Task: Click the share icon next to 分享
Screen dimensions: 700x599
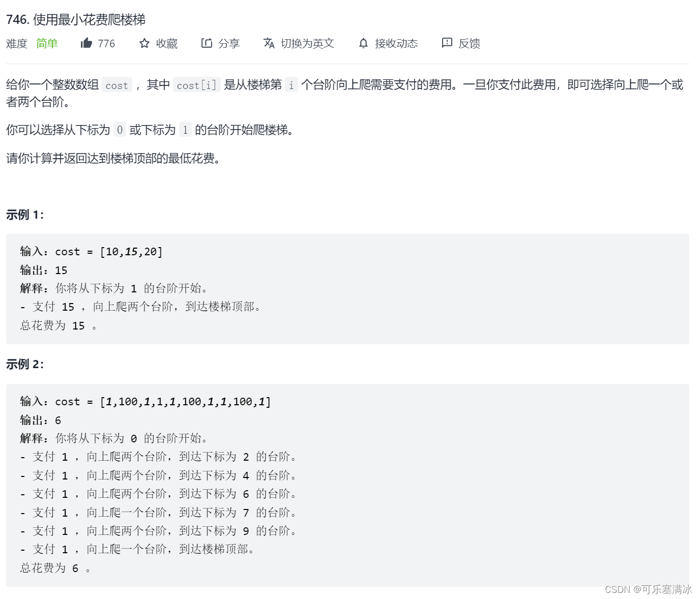Action: (207, 43)
